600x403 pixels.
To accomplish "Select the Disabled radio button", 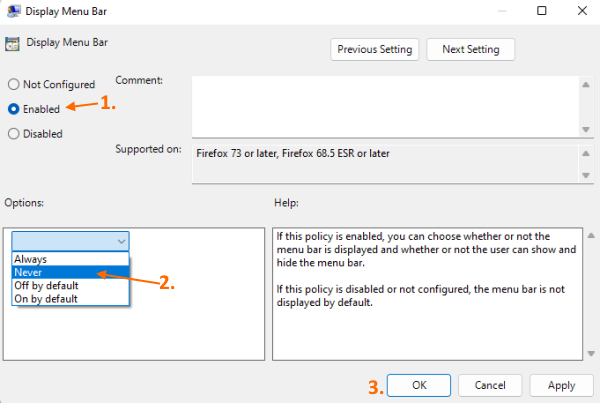I will 14,133.
